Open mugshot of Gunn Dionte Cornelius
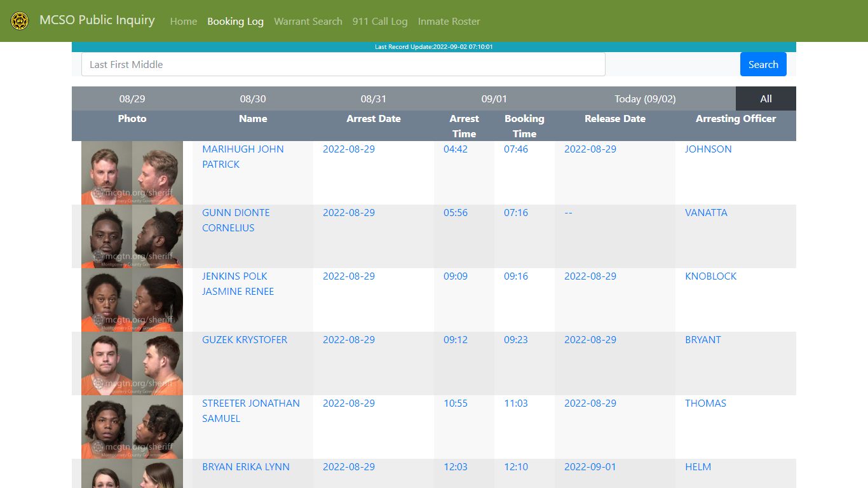The height and width of the screenshot is (488, 868). pyautogui.click(x=132, y=236)
